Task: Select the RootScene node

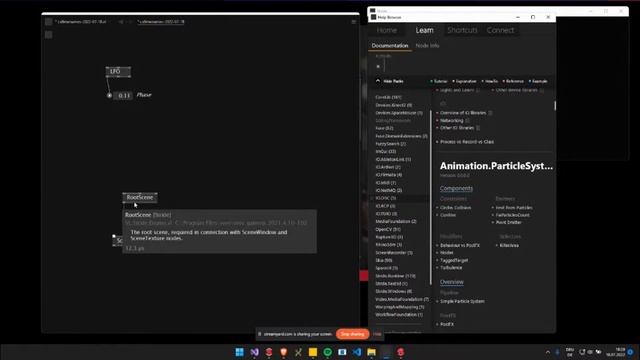Action: tap(140, 198)
